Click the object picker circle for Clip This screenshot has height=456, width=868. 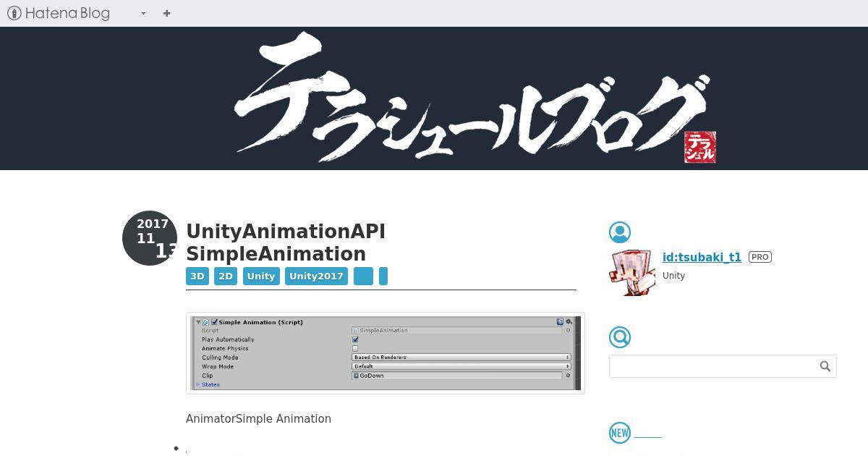click(x=568, y=376)
